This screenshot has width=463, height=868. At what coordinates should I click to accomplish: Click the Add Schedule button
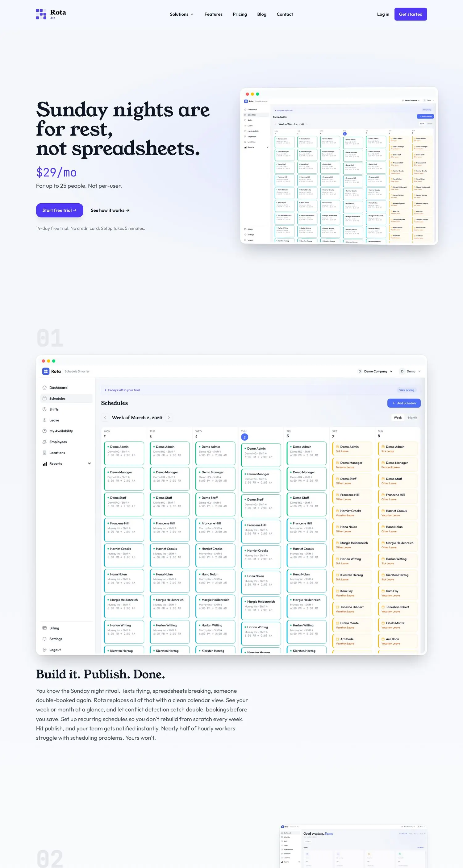[404, 403]
